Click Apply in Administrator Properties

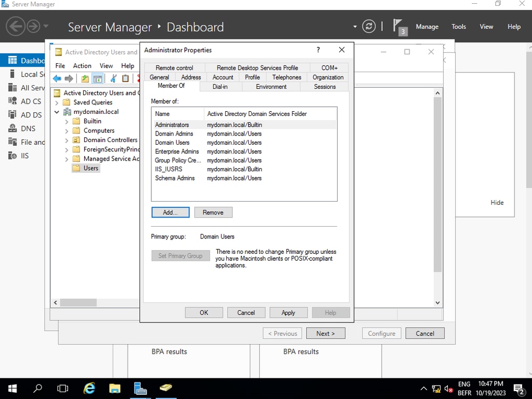(289, 313)
